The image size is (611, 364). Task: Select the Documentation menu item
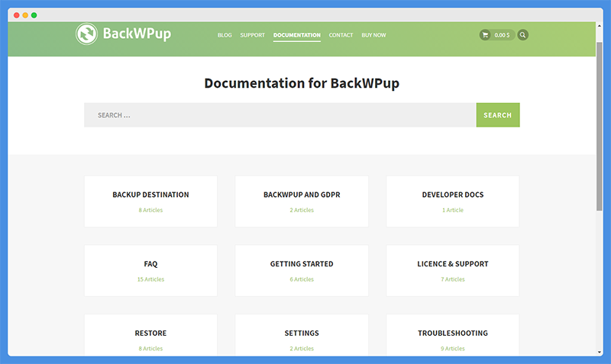(x=297, y=35)
